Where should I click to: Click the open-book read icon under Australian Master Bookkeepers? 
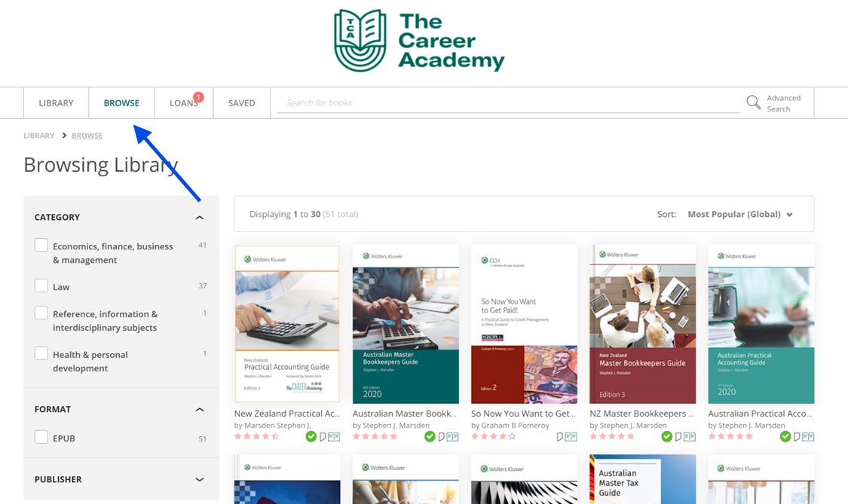(453, 436)
